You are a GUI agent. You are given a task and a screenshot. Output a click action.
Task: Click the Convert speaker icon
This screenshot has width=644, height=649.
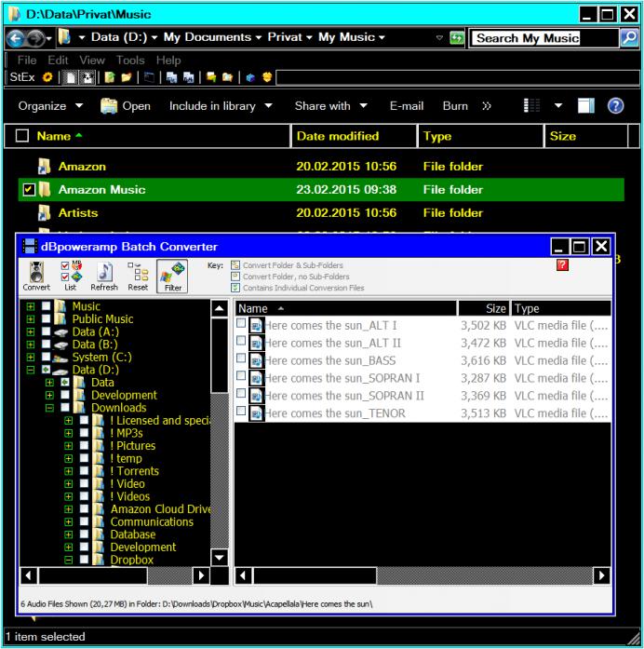click(36, 274)
